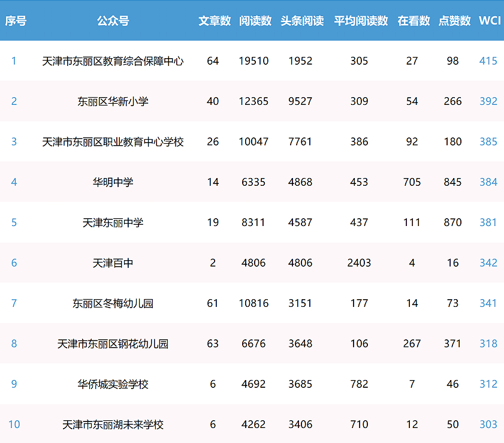Select 天津东丽中学 account name
The height and width of the screenshot is (443, 504).
point(113,222)
